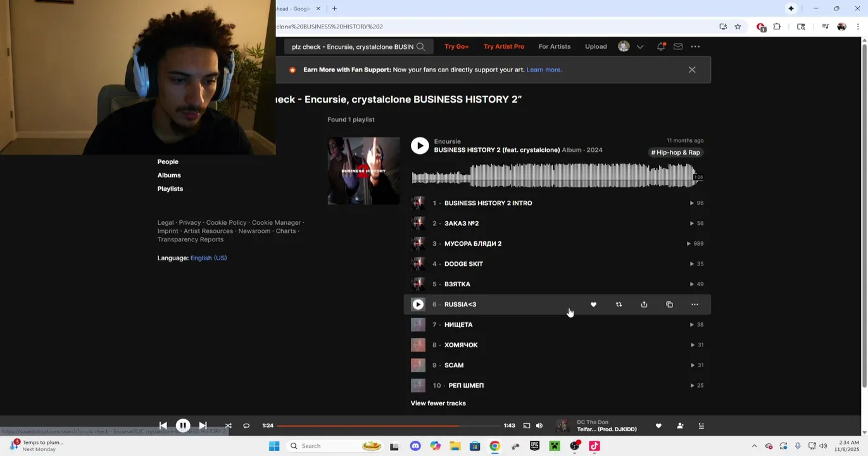
Task: Select track DODGE SKIT
Action: pyautogui.click(x=463, y=264)
